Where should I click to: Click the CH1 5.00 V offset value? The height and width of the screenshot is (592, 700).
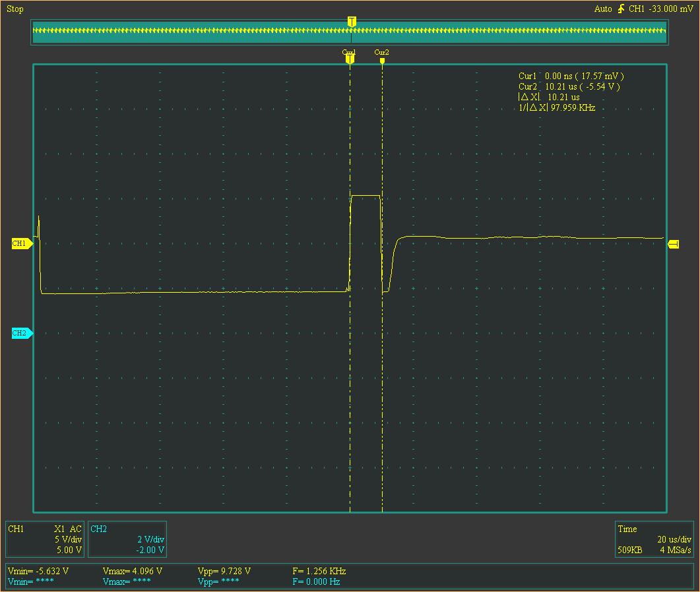(x=69, y=550)
